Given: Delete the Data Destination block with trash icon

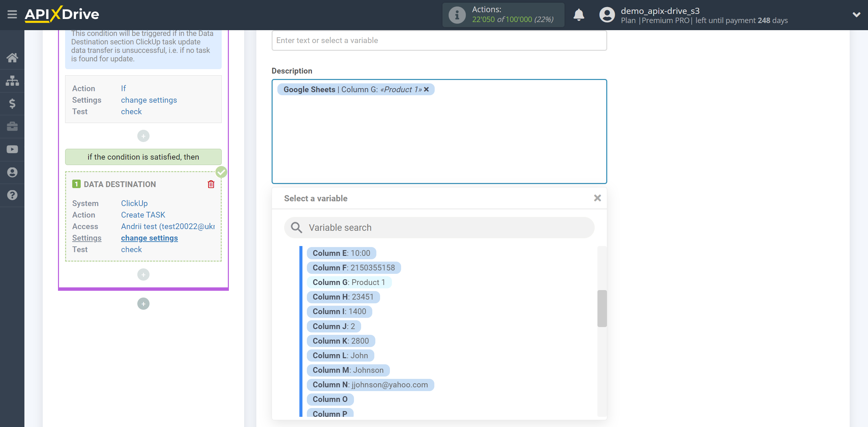Looking at the screenshot, I should click(211, 184).
